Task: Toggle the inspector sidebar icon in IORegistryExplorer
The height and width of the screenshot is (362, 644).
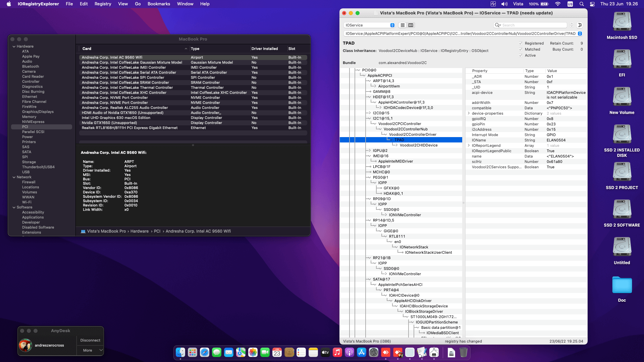Action: click(580, 25)
